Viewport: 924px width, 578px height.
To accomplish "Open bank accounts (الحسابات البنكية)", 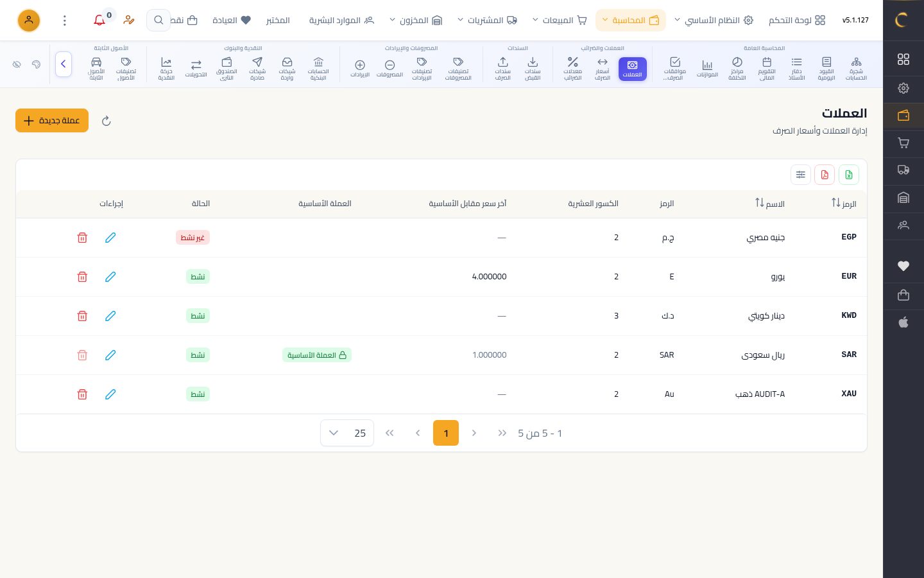I will coord(318,69).
